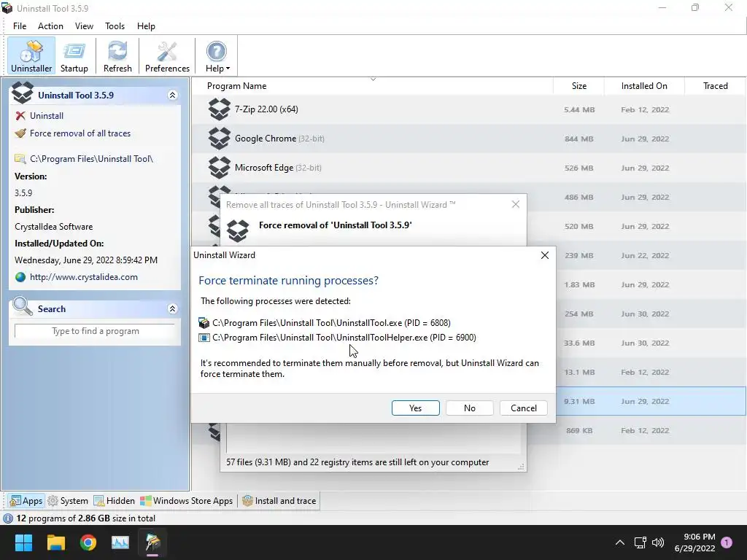This screenshot has width=747, height=560.
Task: Switch to the Startup toolbar view
Action: pos(74,56)
